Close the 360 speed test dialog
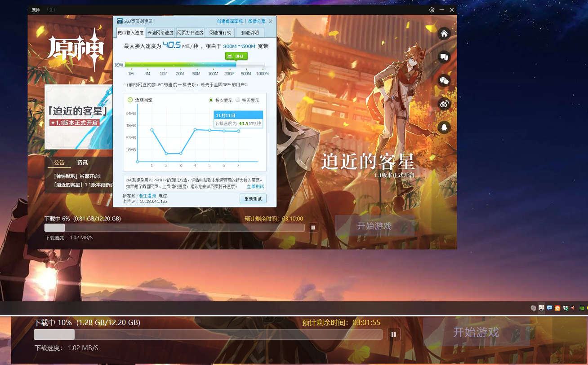 pos(271,21)
